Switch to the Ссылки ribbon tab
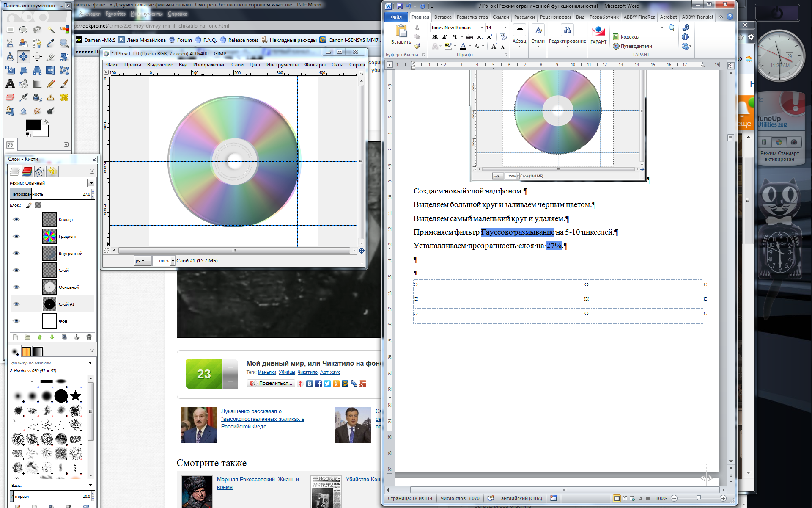 501,17
